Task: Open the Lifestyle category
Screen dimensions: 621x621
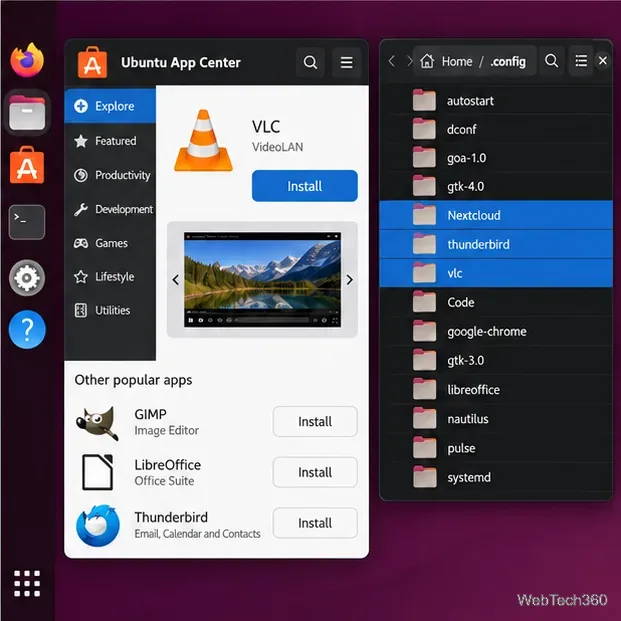Action: [110, 276]
